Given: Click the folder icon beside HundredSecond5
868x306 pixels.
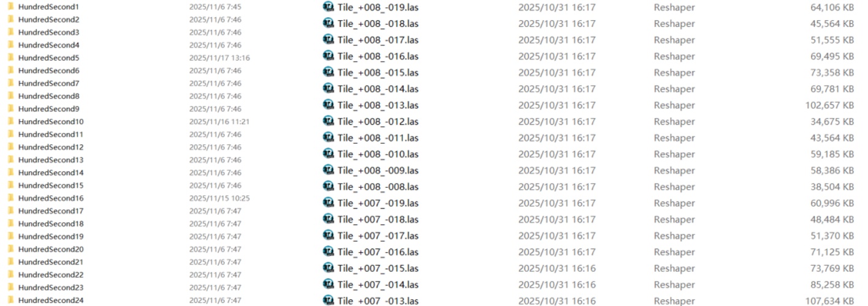Looking at the screenshot, I should tap(10, 58).
